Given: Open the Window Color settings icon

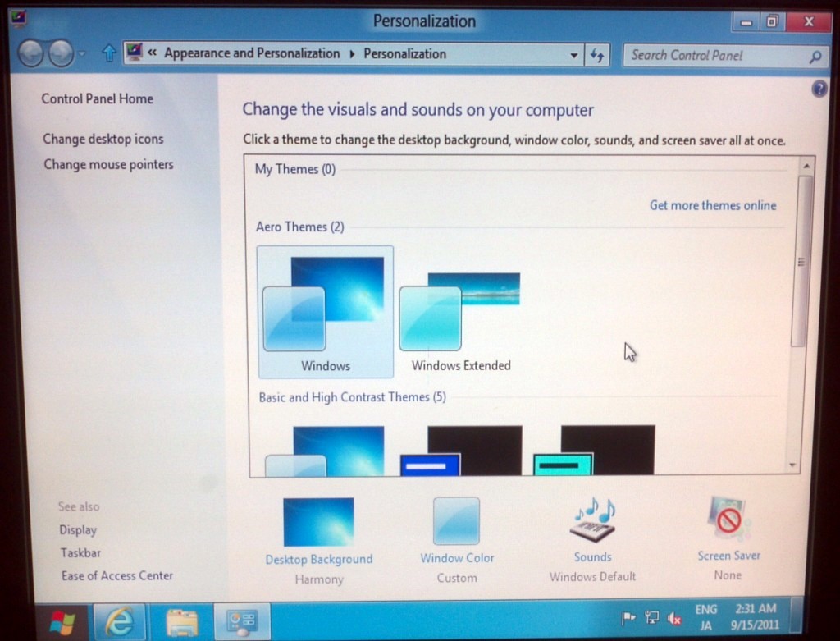Looking at the screenshot, I should tap(457, 522).
